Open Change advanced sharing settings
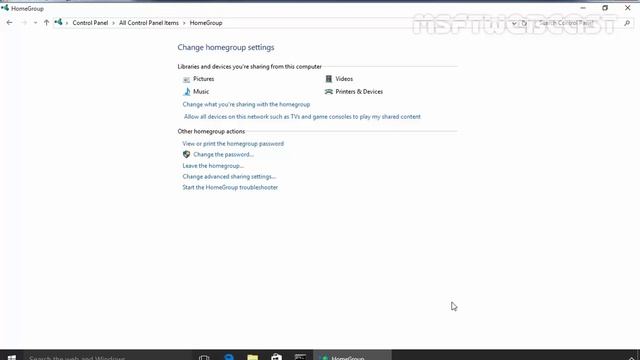 [229, 177]
